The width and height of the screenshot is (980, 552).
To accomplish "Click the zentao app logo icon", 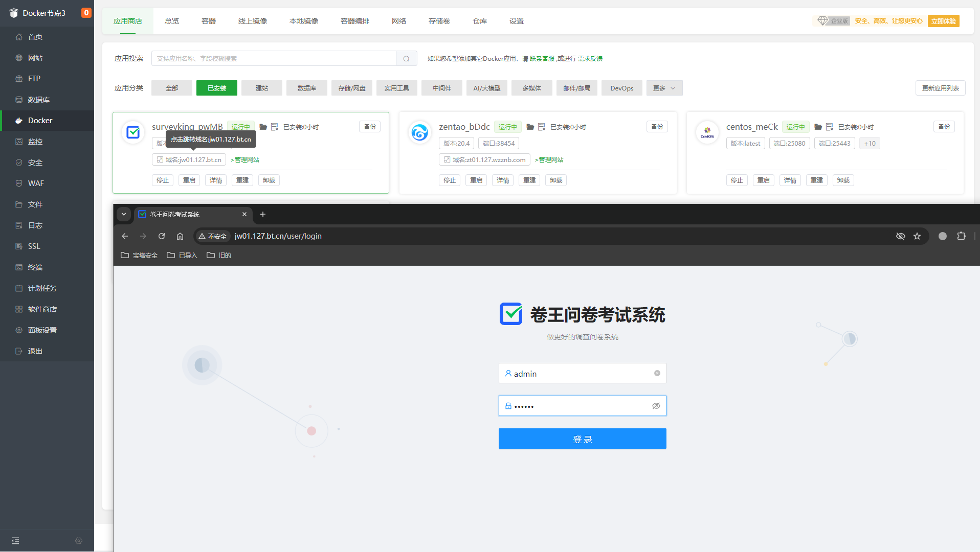I will click(420, 132).
